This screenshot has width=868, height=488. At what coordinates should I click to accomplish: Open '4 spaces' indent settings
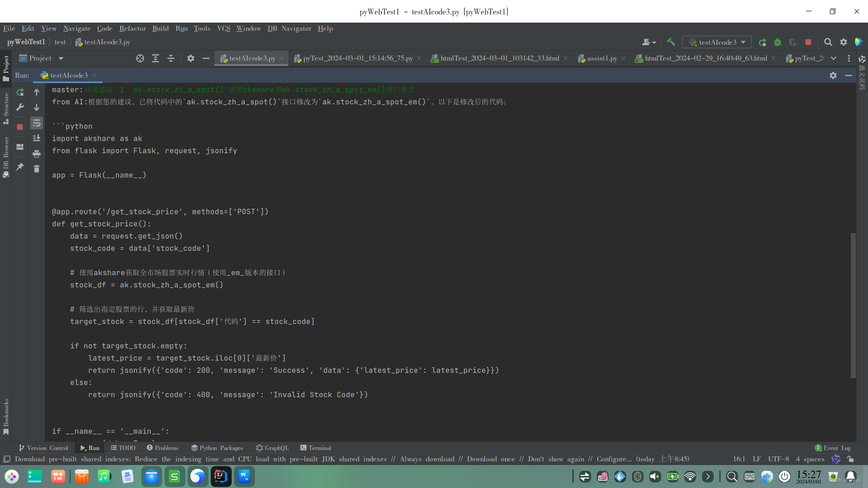coord(810,459)
